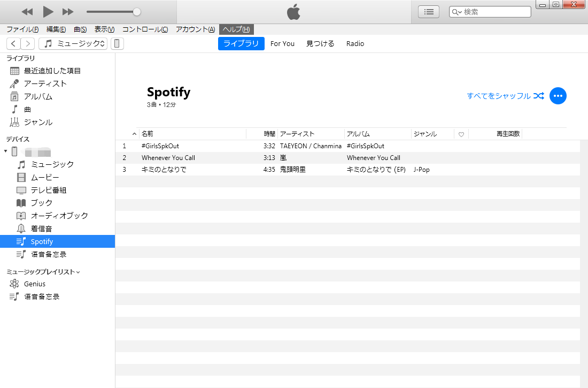This screenshot has width=588, height=388.
Task: Click the rewind previous track button
Action: (x=27, y=12)
